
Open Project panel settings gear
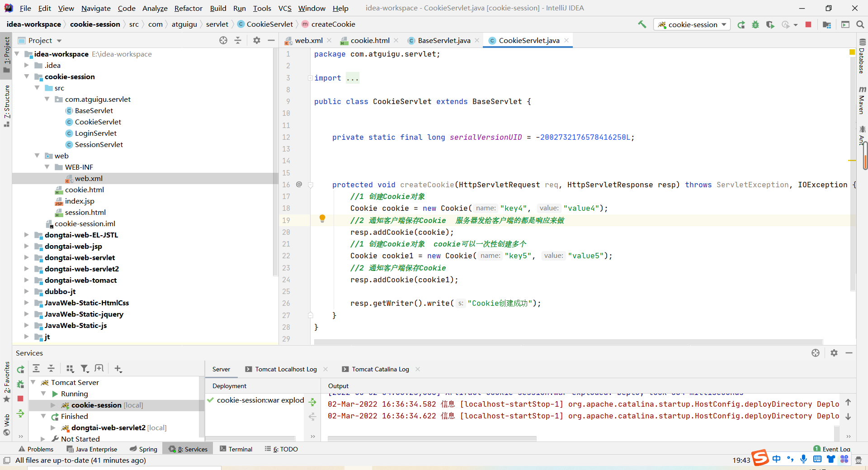coord(257,40)
